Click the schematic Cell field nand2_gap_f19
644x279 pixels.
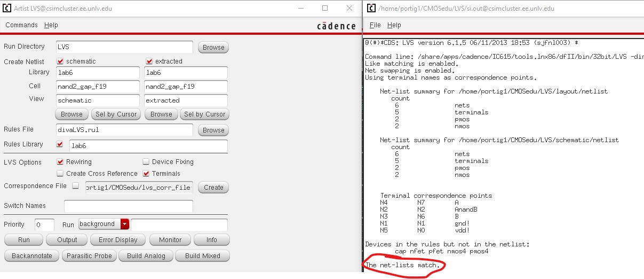point(99,86)
